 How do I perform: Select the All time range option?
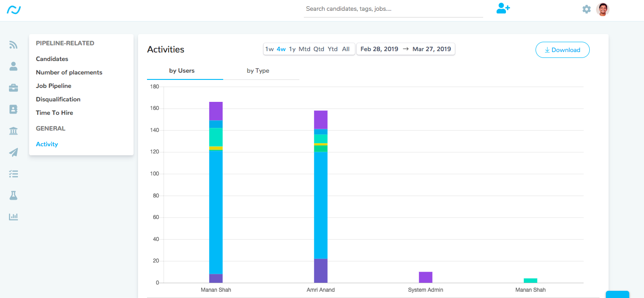(346, 49)
